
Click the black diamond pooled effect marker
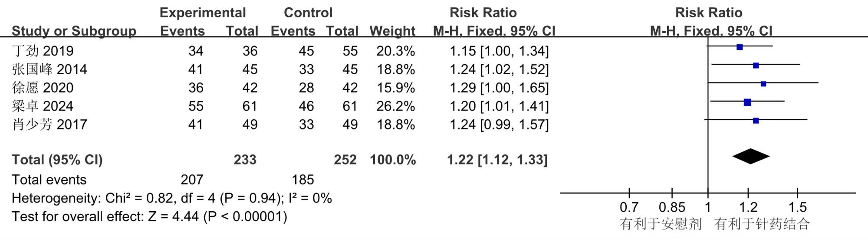751,157
